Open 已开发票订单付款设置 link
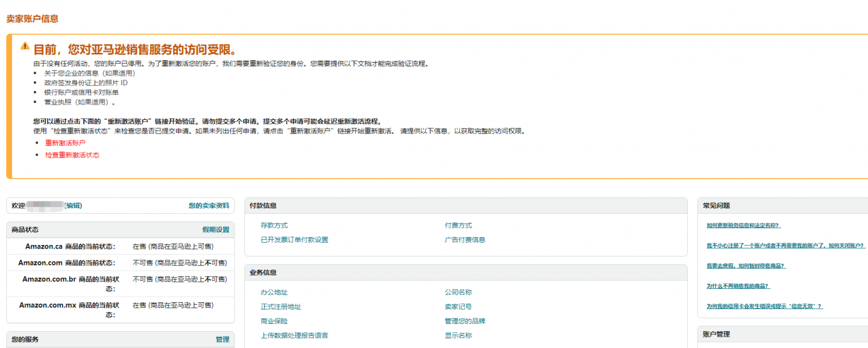This screenshot has width=868, height=348. 294,240
